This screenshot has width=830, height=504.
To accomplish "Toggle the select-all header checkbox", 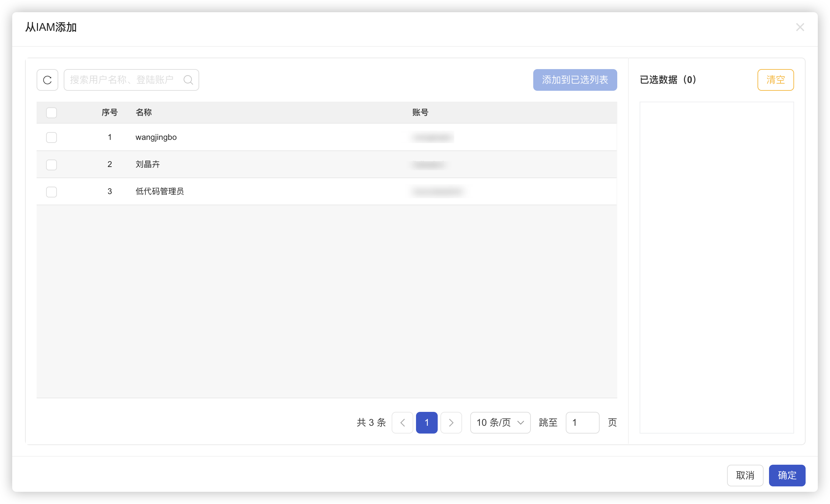I will coord(51,112).
